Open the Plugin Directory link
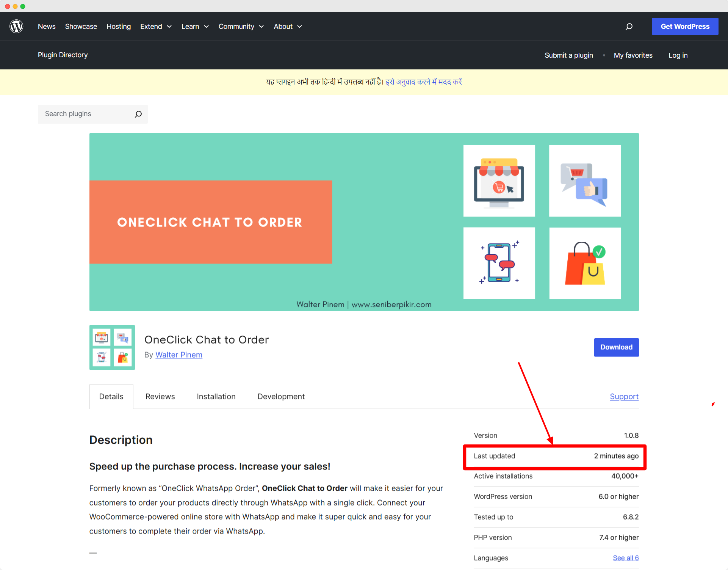This screenshot has height=570, width=728. pos(63,55)
